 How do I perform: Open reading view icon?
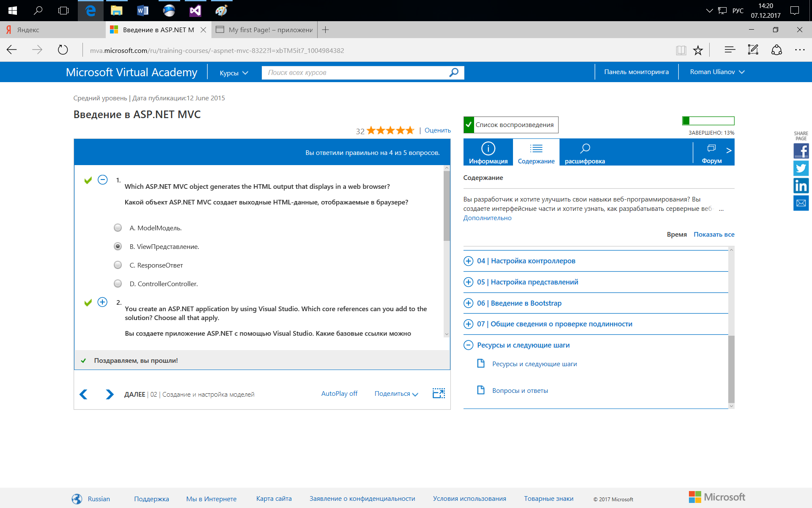click(x=681, y=50)
